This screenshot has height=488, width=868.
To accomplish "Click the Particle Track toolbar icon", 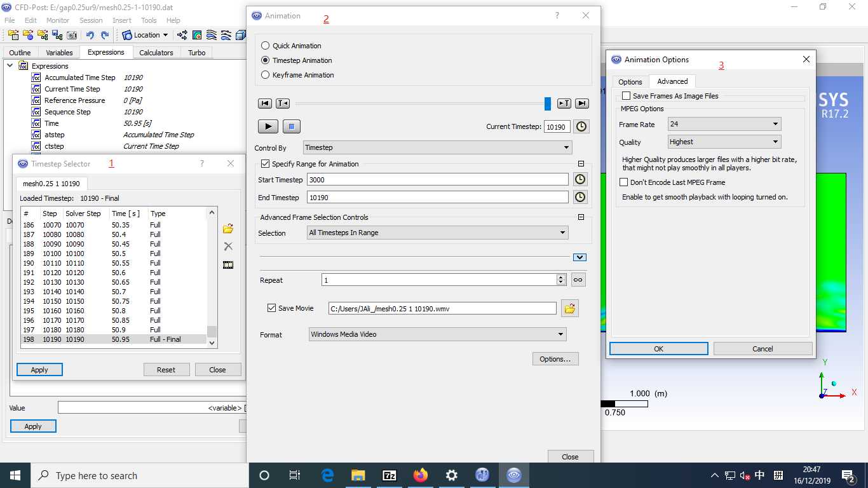I will [x=226, y=35].
